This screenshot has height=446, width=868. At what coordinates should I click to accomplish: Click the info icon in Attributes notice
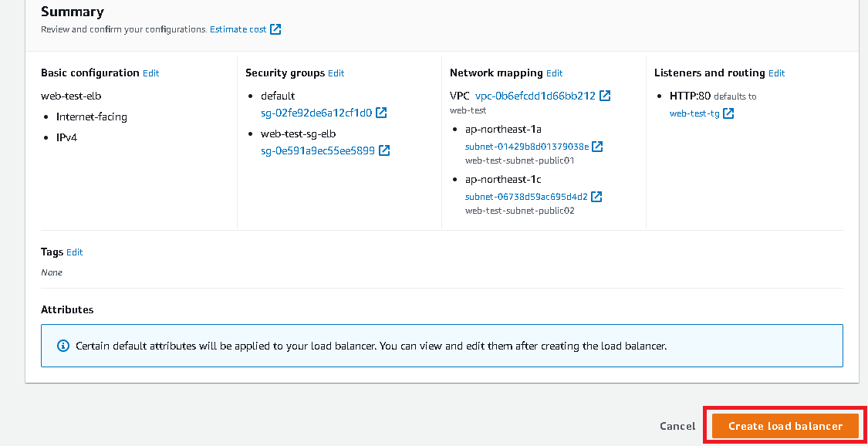point(64,346)
